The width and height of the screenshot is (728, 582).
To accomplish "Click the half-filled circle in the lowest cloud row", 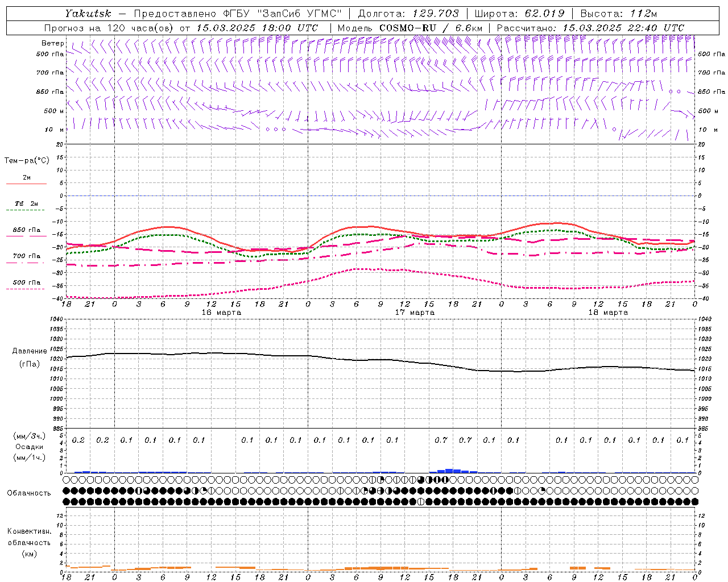I will [421, 501].
